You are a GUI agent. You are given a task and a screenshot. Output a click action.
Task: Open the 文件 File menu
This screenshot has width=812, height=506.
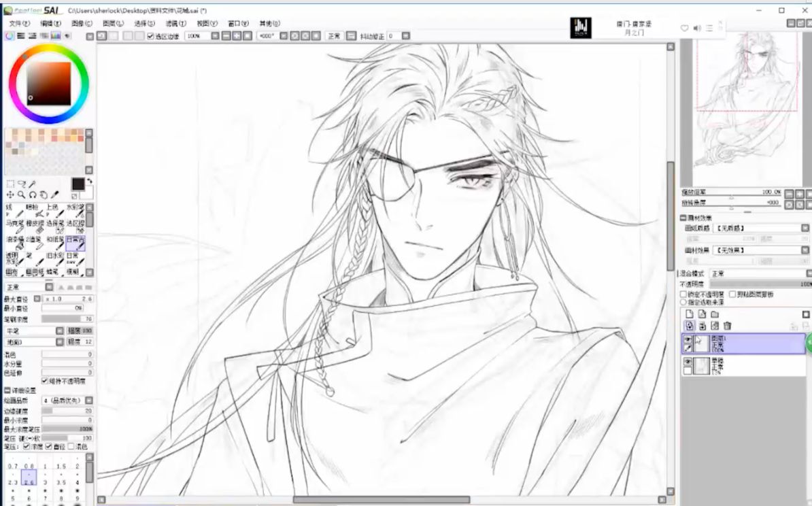click(x=19, y=23)
